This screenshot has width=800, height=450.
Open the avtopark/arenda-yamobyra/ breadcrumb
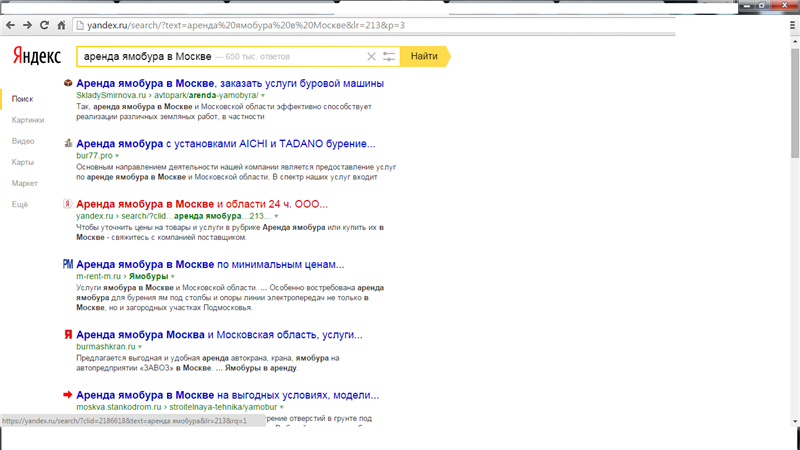[x=206, y=95]
